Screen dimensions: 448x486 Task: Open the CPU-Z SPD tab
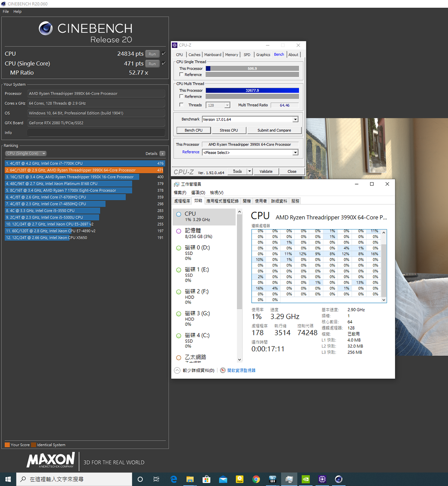[x=247, y=55]
